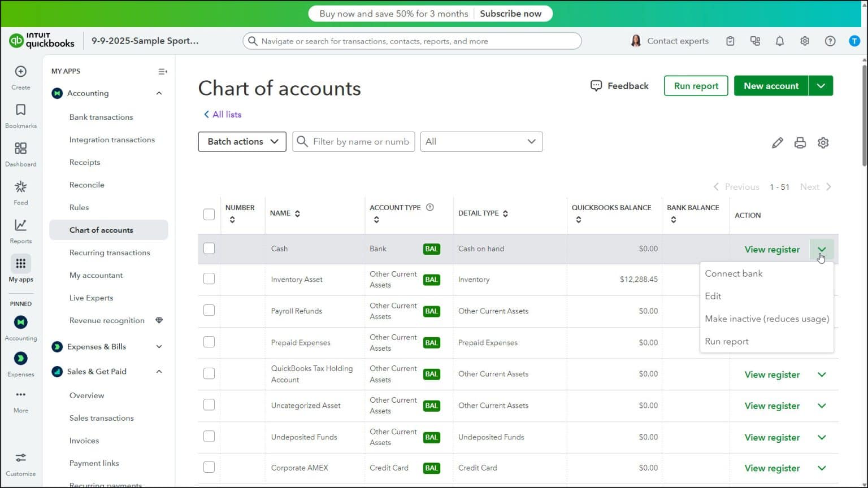
Task: Click pinned Accounting app icon
Action: [21, 322]
